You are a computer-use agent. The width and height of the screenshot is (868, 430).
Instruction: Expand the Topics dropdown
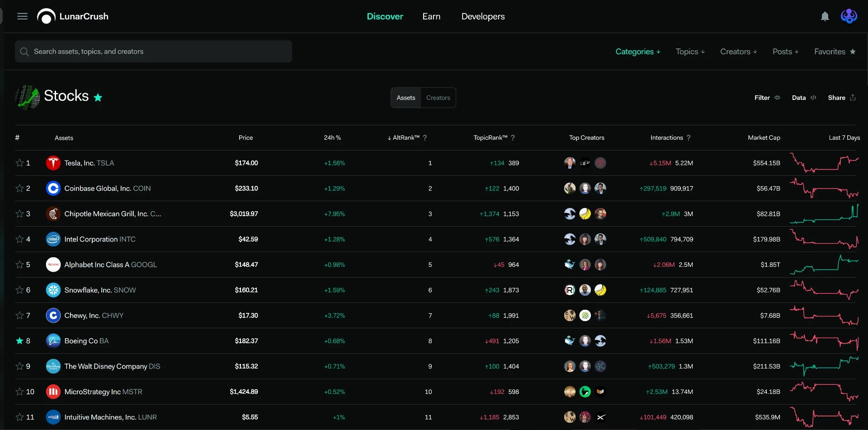click(690, 52)
